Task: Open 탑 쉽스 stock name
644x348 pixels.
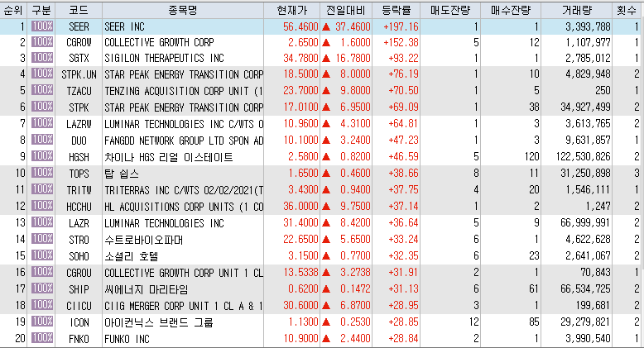Action: click(122, 174)
